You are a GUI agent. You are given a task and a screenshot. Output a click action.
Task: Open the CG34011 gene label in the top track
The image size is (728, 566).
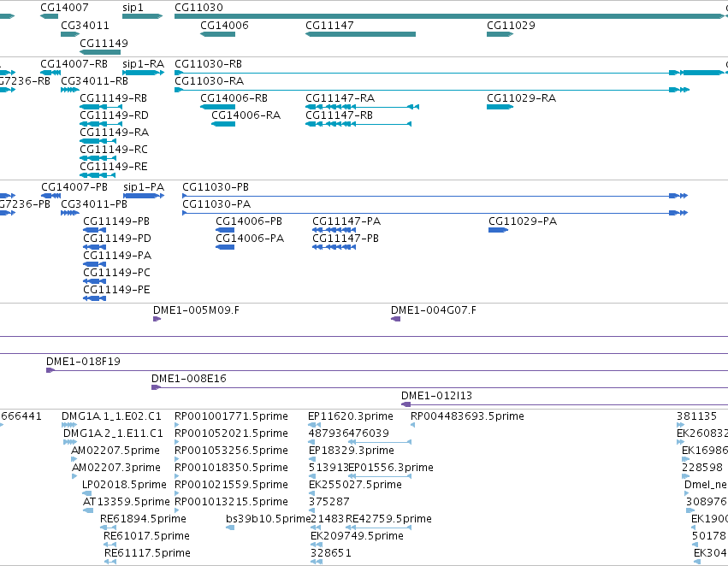click(85, 25)
